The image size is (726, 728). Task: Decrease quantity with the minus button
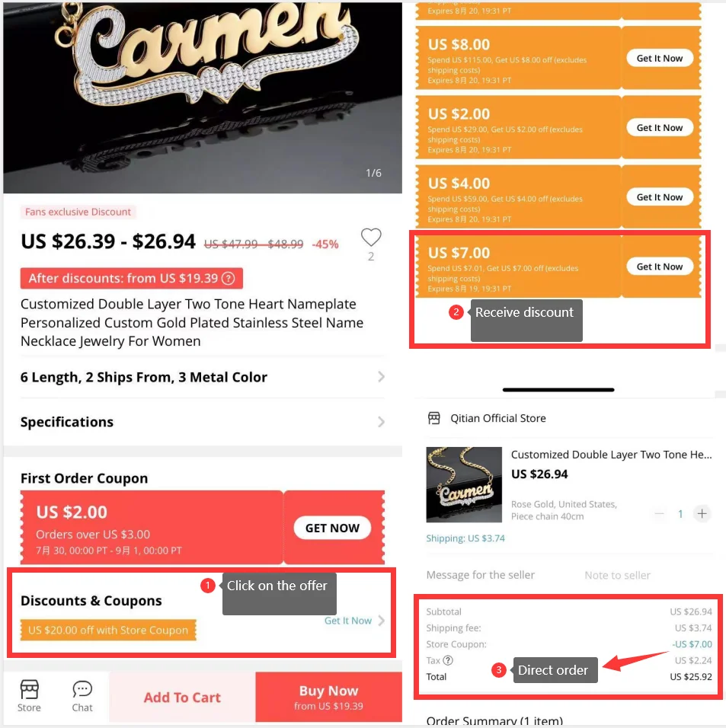660,514
